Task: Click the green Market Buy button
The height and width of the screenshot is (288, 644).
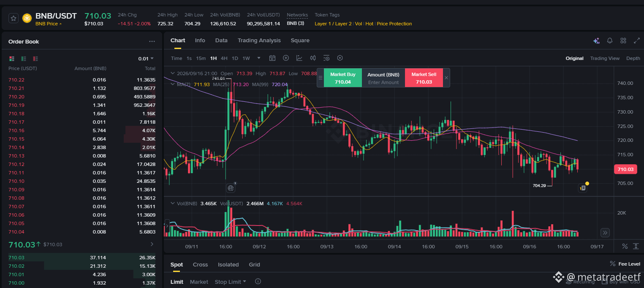Action: (343, 78)
